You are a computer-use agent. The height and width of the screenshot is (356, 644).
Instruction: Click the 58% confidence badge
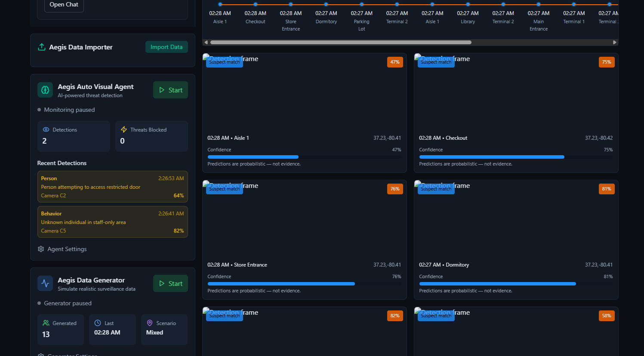(607, 316)
